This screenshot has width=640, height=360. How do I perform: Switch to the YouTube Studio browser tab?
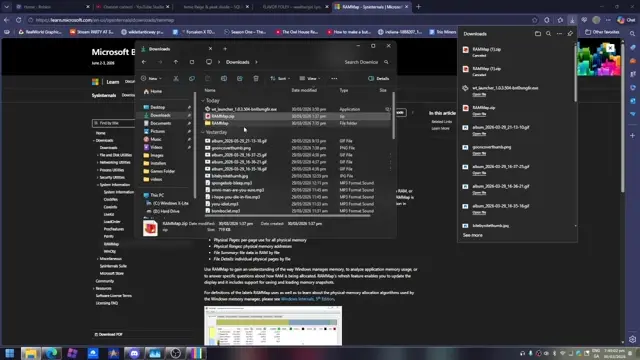click(133, 7)
